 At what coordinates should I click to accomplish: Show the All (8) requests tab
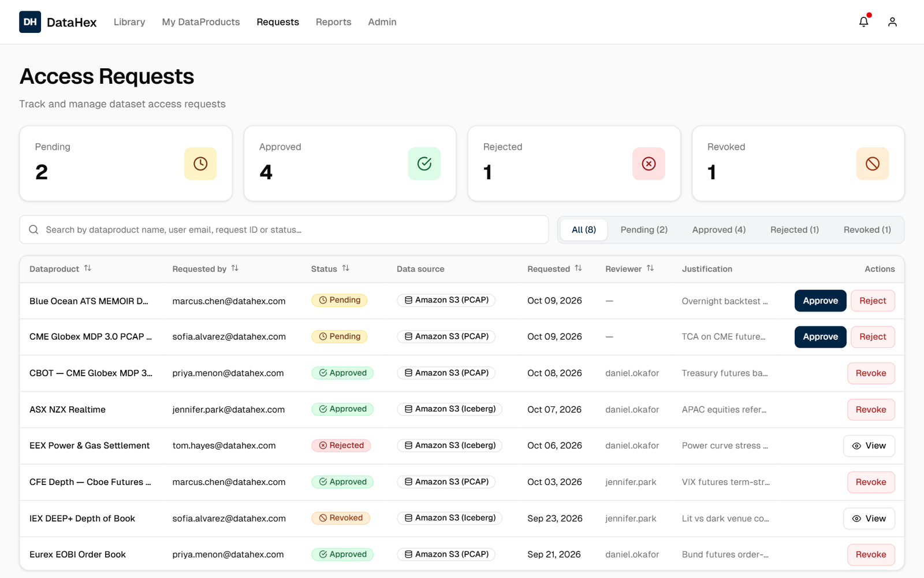click(x=584, y=230)
